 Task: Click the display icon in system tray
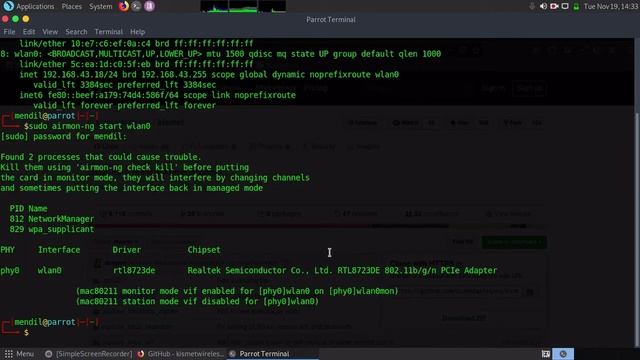(x=565, y=6)
